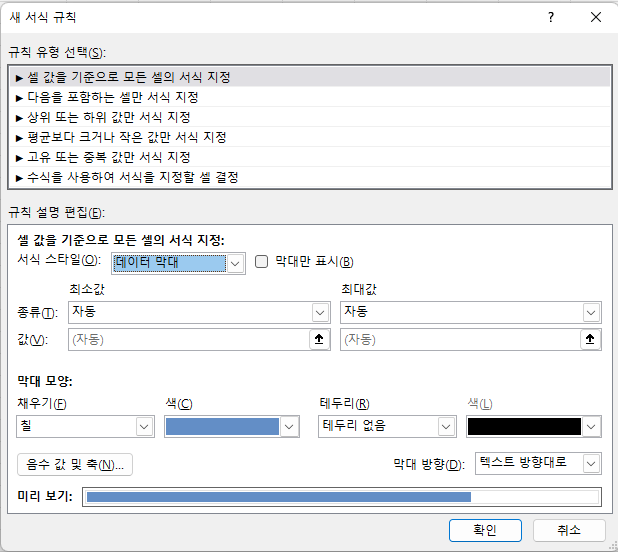The image size is (618, 552).
Task: Open the 서식 스타일 dropdown showing 데이터 막대
Action: pos(178,263)
